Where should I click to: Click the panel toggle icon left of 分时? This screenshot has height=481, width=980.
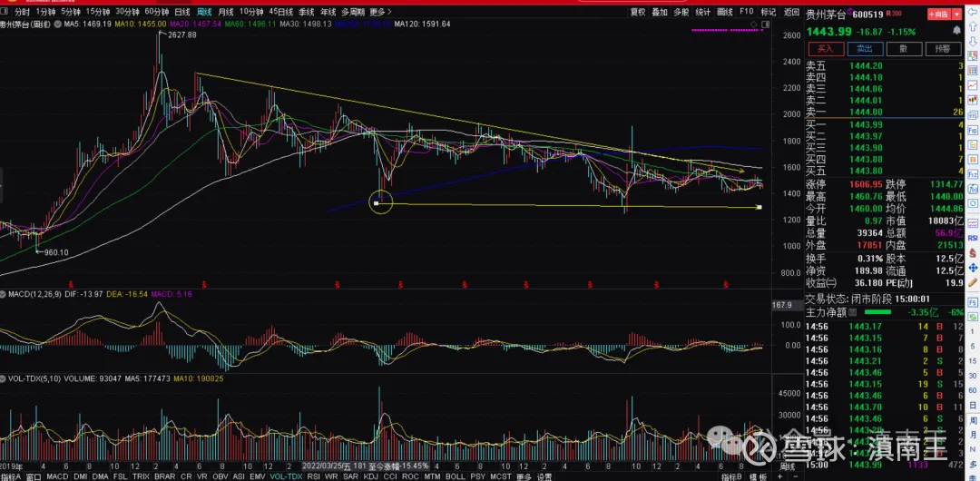click(5, 11)
